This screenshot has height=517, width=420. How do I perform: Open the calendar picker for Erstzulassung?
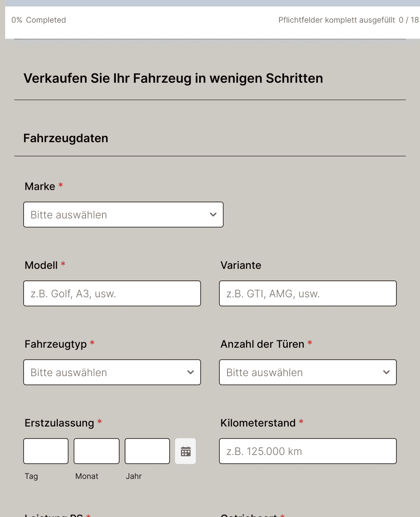point(185,451)
